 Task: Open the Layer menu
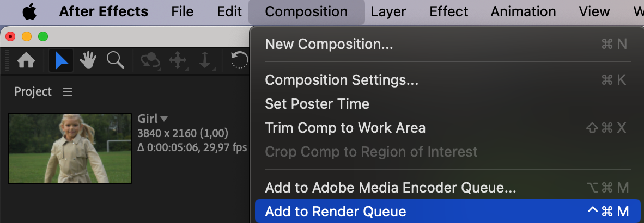[388, 11]
